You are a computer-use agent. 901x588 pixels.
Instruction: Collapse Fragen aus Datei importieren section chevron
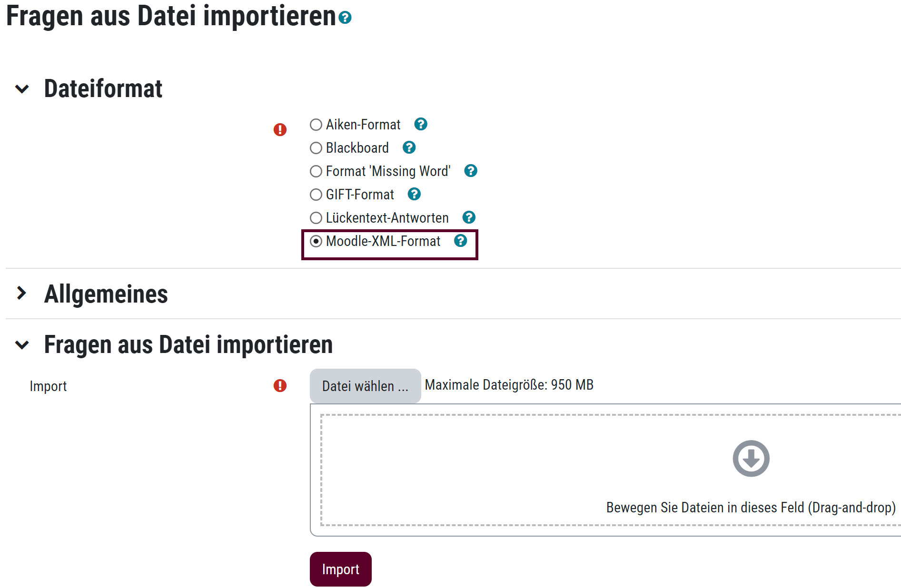(x=22, y=344)
